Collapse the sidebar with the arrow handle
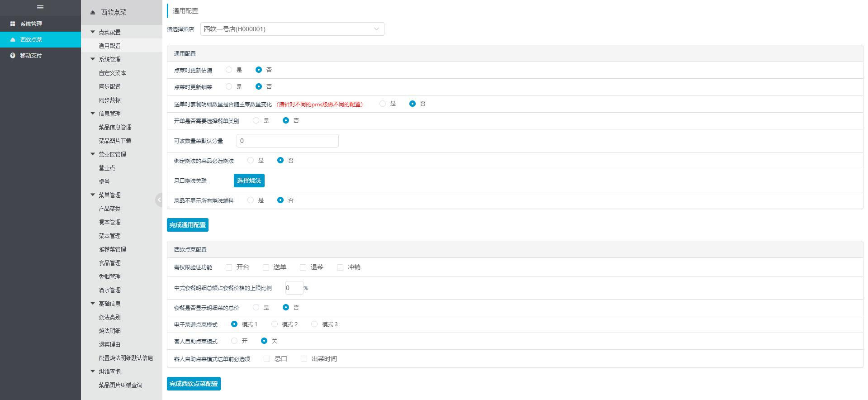Screen dimensions: 868x400 pyautogui.click(x=159, y=200)
